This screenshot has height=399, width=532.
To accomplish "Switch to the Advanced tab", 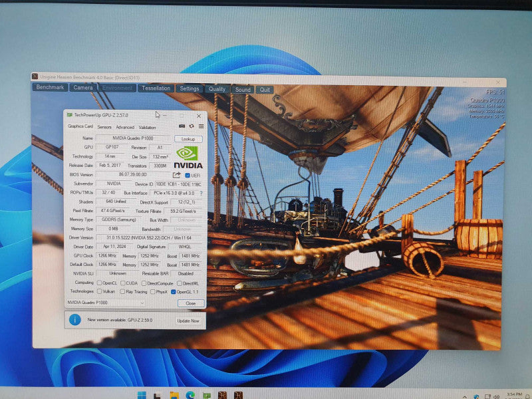I will [125, 127].
